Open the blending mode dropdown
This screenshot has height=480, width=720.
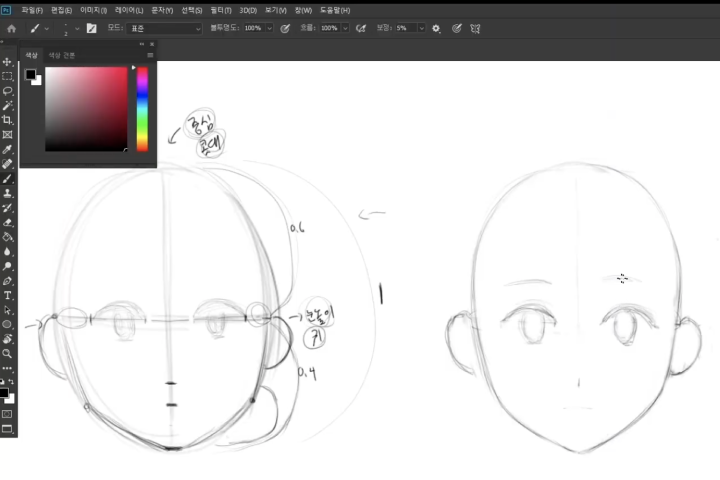point(164,28)
